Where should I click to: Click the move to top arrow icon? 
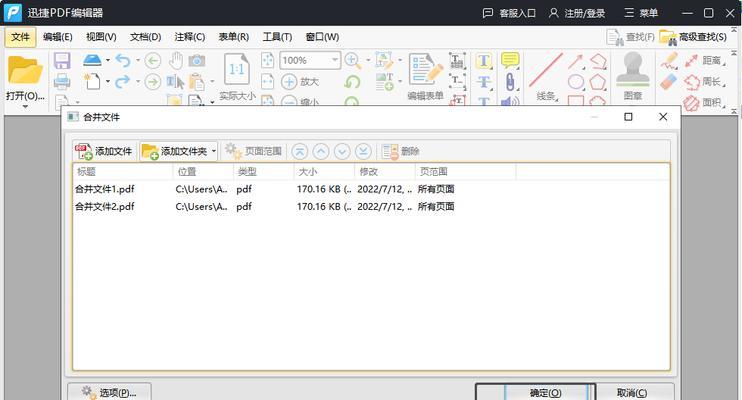click(x=300, y=151)
